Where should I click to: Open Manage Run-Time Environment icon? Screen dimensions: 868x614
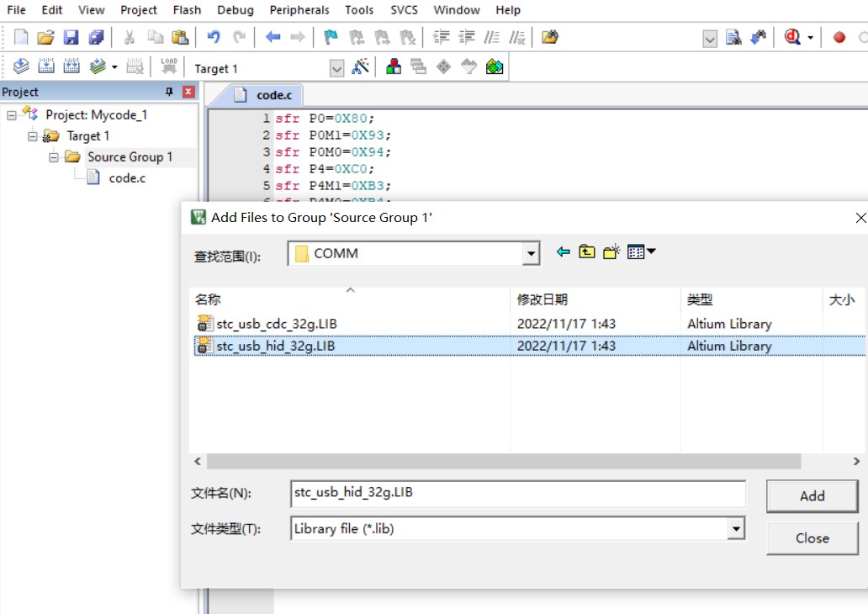point(443,67)
